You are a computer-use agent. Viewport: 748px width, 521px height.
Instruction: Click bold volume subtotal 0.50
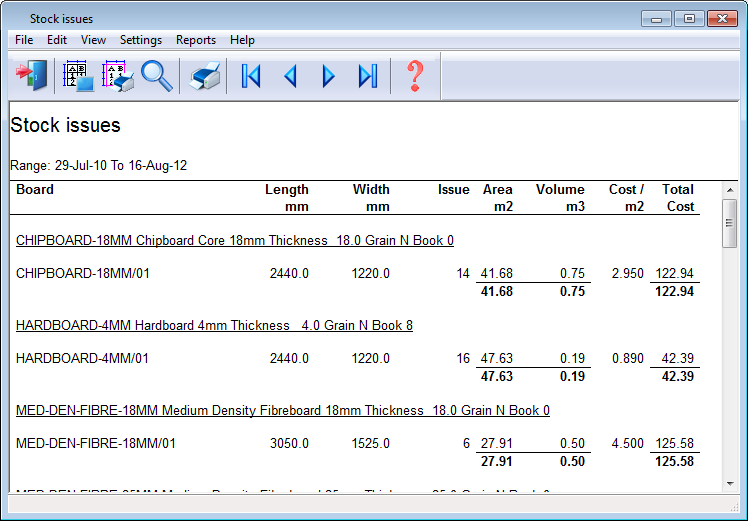572,461
